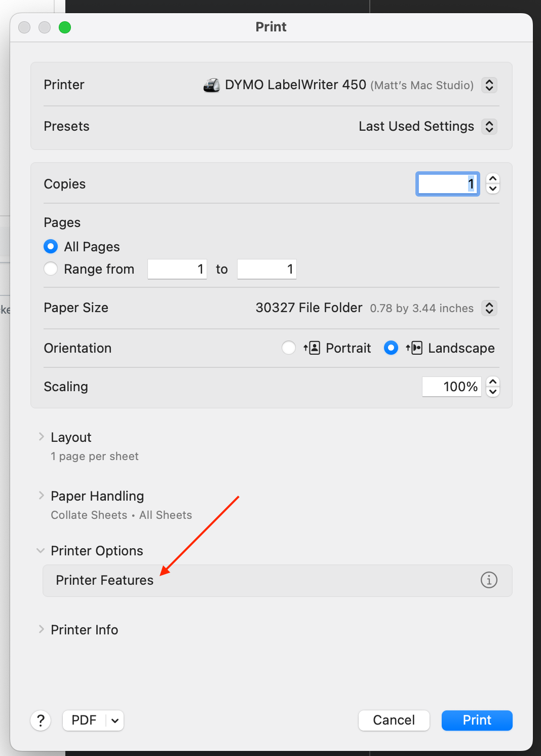Choose Portrait orientation radio button

click(x=289, y=348)
